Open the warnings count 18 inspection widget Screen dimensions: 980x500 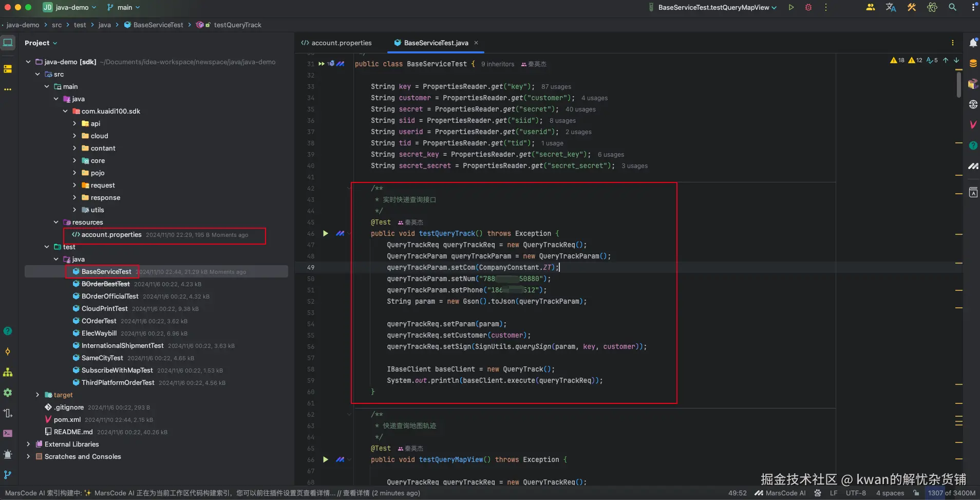point(897,60)
